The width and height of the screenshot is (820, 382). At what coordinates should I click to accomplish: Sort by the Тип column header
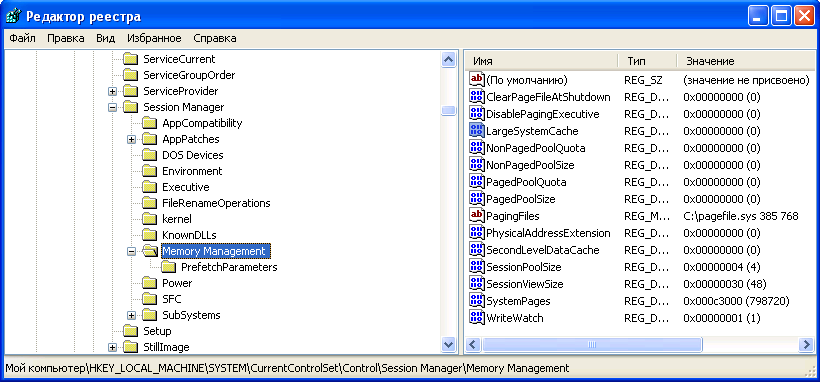(647, 61)
